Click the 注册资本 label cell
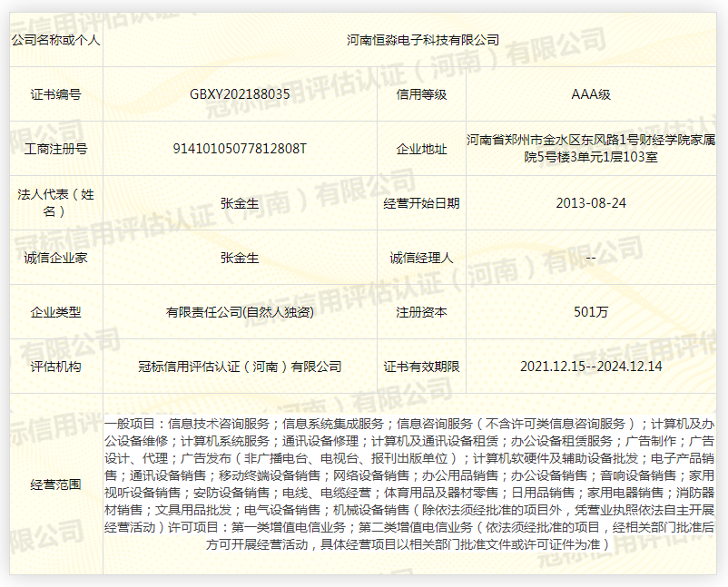 click(421, 312)
